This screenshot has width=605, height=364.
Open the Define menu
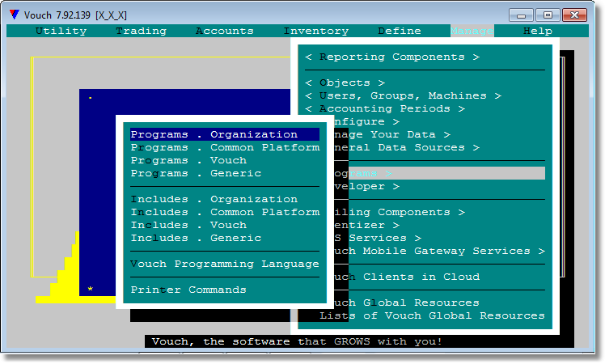[400, 31]
